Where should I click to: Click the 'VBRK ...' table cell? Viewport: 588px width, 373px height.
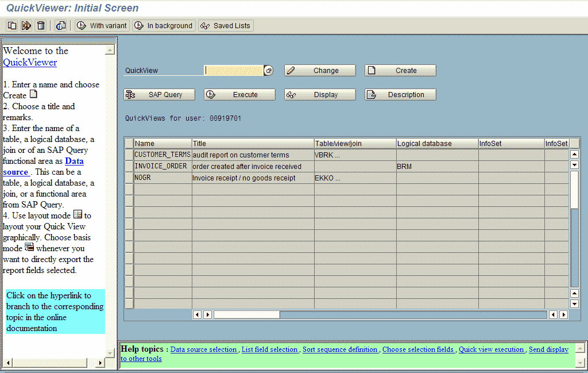355,155
